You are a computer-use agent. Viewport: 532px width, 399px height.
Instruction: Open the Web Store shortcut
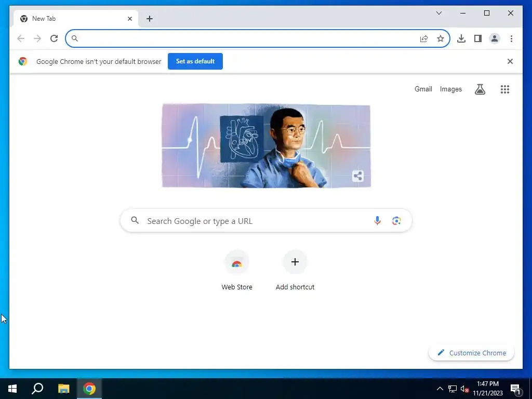(x=237, y=270)
